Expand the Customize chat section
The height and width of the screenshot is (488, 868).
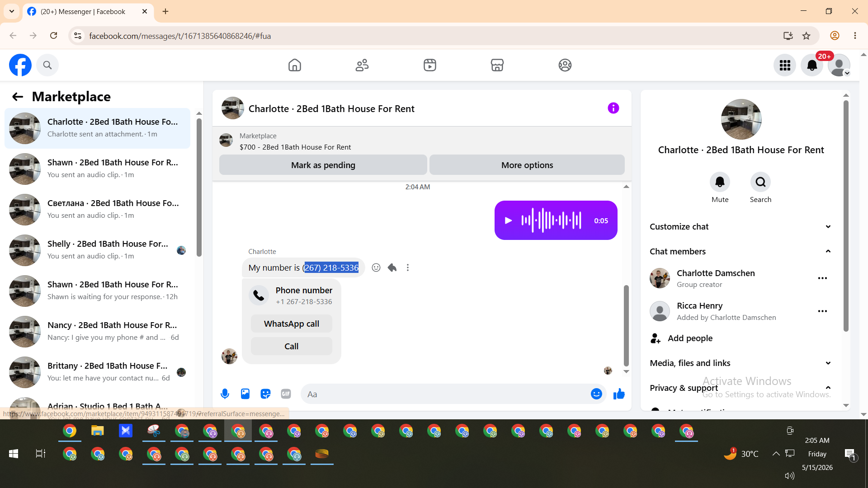click(741, 227)
